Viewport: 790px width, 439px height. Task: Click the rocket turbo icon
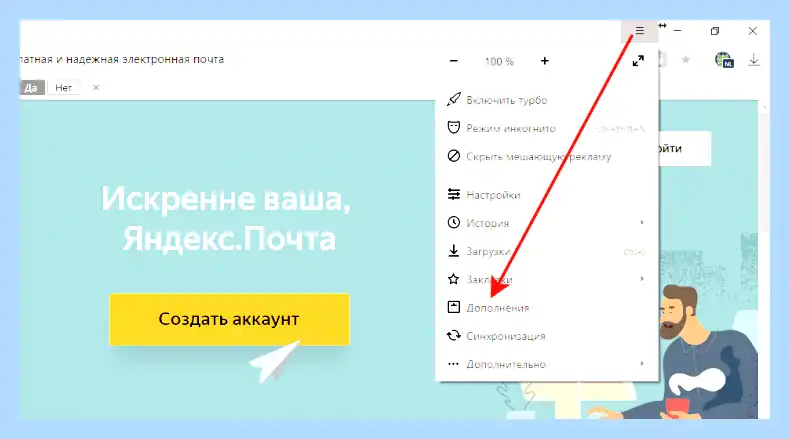453,99
